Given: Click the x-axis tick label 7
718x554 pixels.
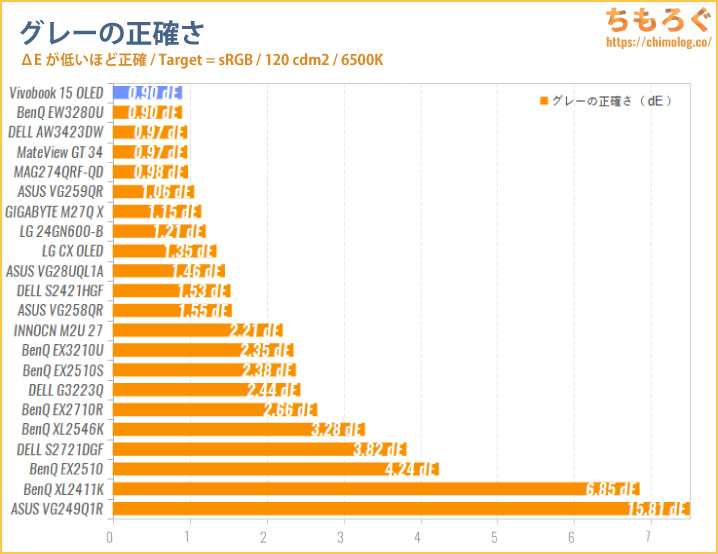Looking at the screenshot, I should [x=648, y=537].
